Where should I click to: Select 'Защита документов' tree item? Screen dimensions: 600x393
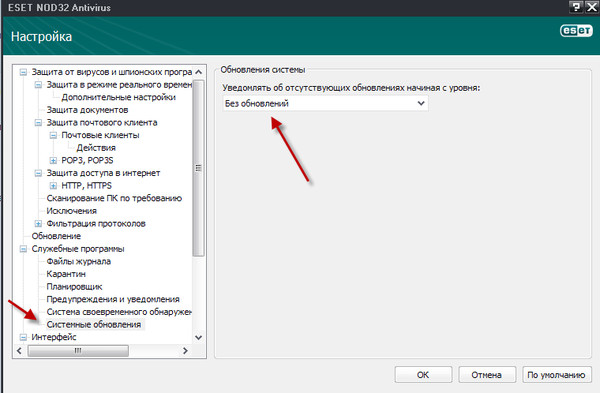coord(87,110)
